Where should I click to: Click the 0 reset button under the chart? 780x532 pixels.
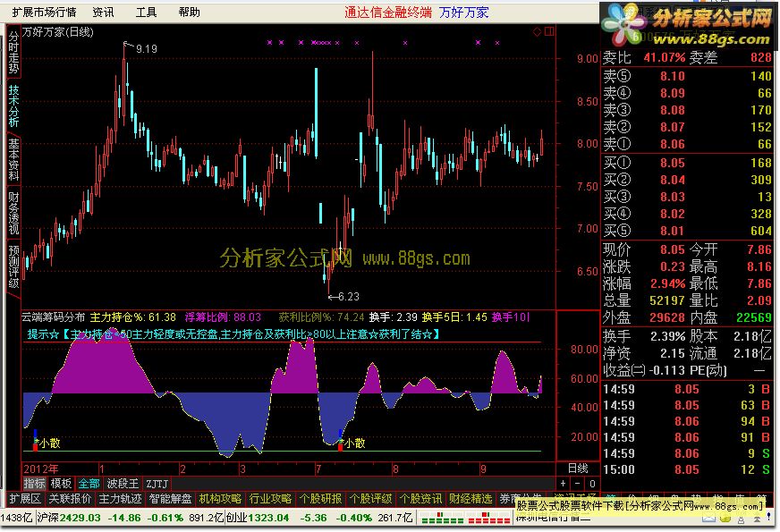pyautogui.click(x=592, y=484)
